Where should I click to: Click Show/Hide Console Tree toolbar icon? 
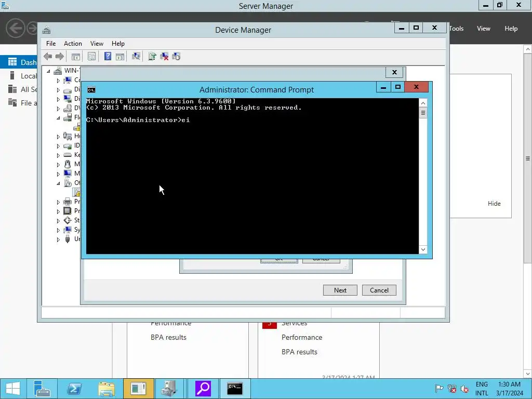click(x=76, y=56)
